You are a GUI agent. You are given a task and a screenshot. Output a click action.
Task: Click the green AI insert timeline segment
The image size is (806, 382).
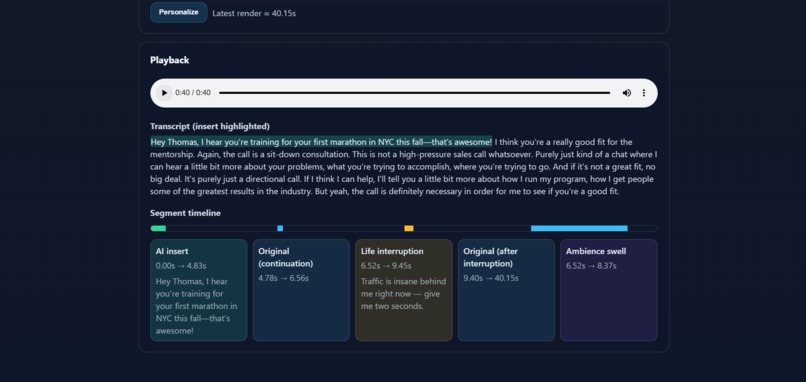click(x=158, y=228)
